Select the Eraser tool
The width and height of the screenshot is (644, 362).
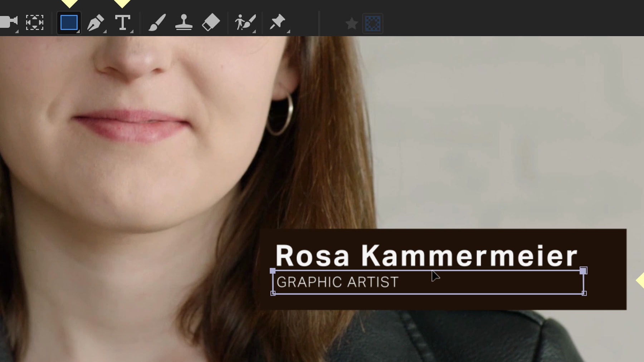(211, 23)
